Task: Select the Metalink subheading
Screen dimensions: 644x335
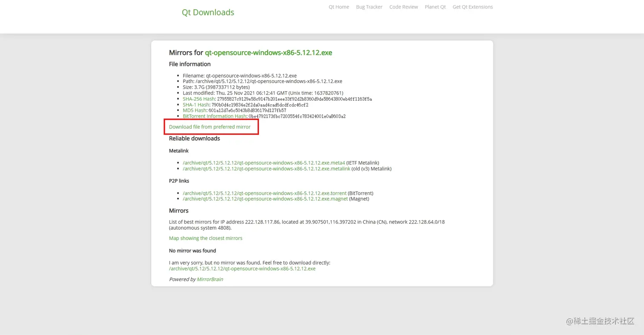Action: (x=178, y=151)
